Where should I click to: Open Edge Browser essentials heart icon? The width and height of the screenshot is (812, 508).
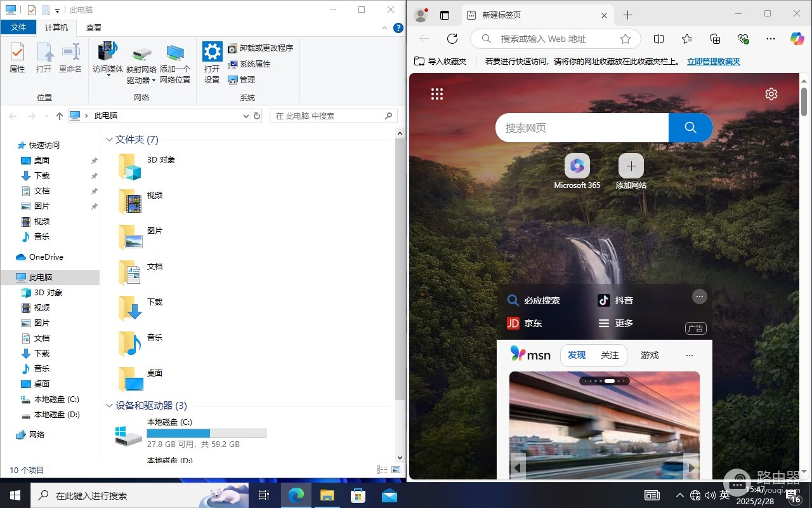pyautogui.click(x=743, y=39)
